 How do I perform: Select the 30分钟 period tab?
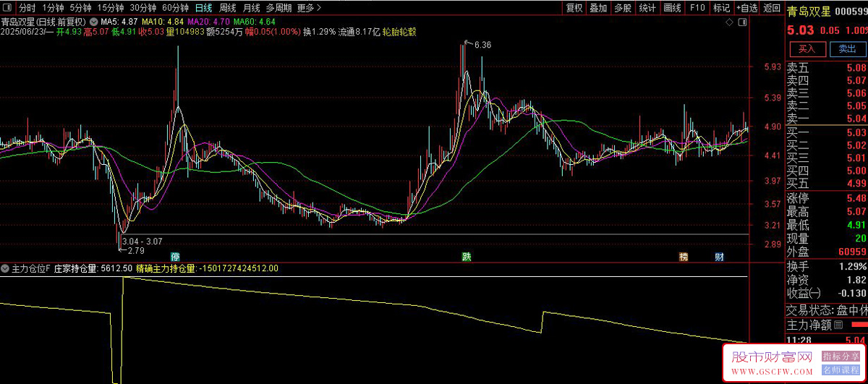(143, 8)
